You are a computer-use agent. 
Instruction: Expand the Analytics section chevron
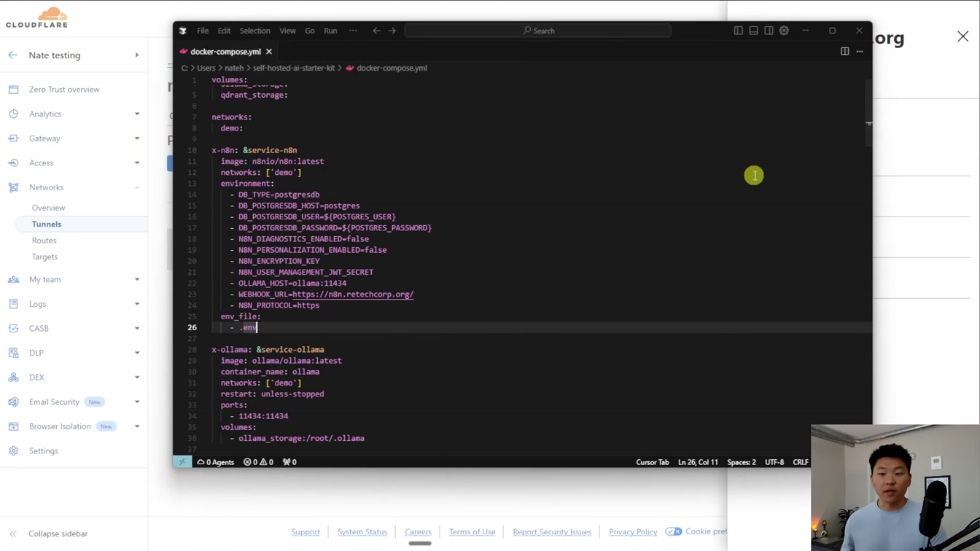[136, 114]
